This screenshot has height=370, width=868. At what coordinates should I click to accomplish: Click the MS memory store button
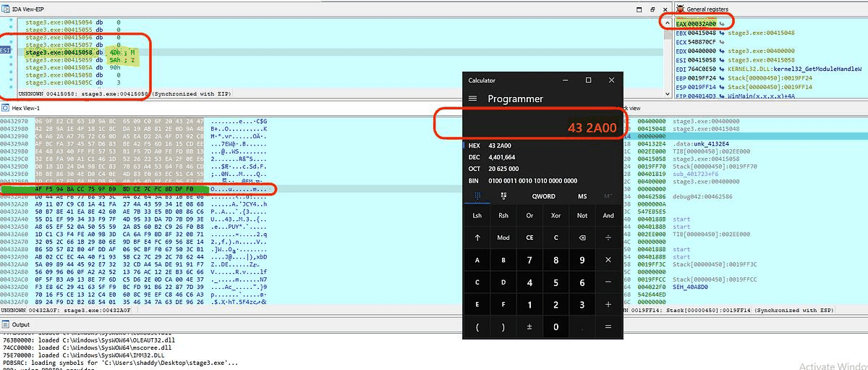tap(582, 195)
